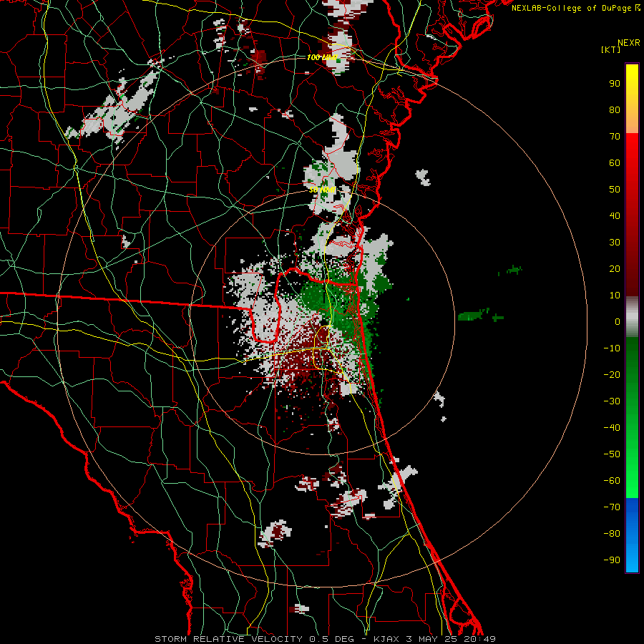Click the -60 value on the velocity scale
Image resolution: width=644 pixels, height=644 pixels.
click(x=612, y=481)
